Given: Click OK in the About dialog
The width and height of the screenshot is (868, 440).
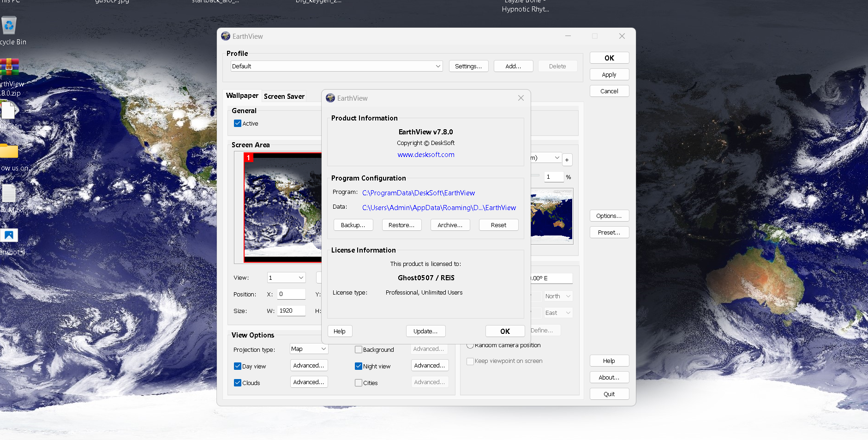Looking at the screenshot, I should 505,331.
